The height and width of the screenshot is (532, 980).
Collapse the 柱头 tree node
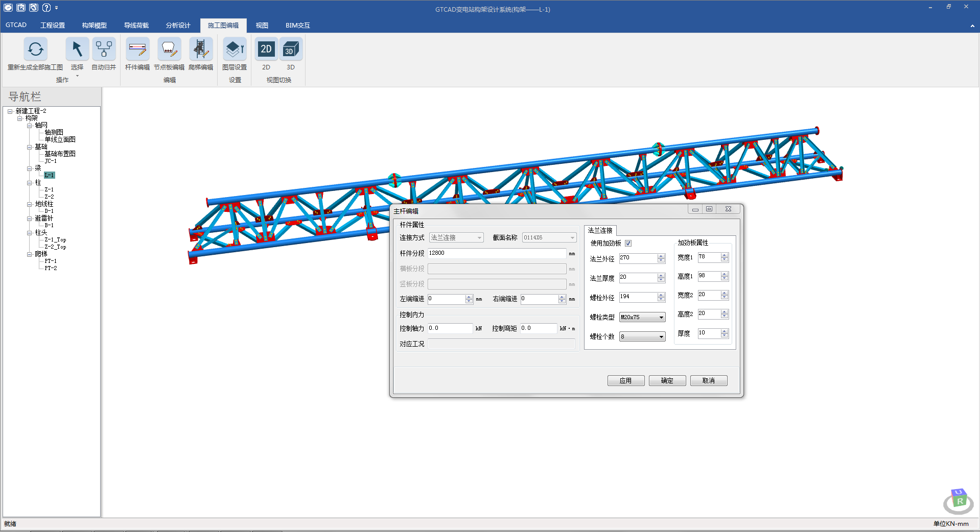tap(30, 233)
